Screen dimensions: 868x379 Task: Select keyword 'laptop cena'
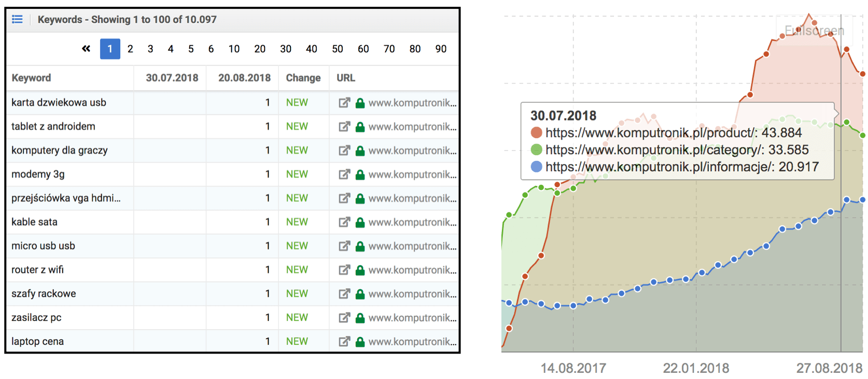point(37,342)
